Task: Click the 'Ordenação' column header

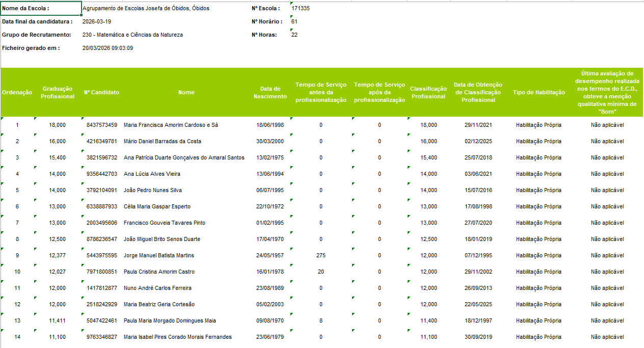Action: point(17,92)
